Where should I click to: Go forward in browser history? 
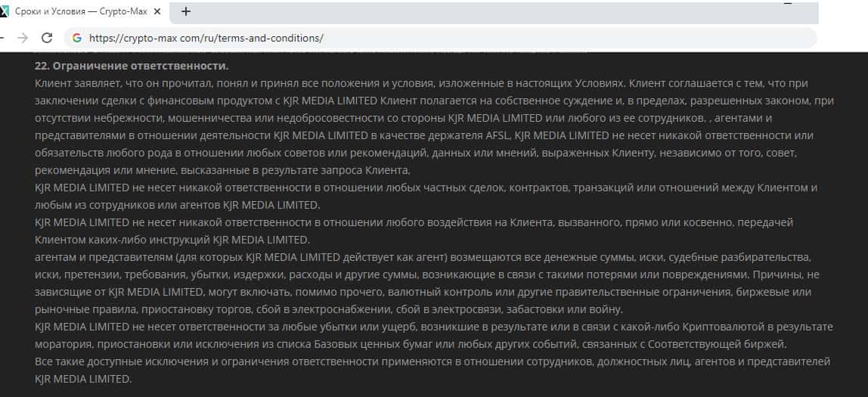point(23,38)
